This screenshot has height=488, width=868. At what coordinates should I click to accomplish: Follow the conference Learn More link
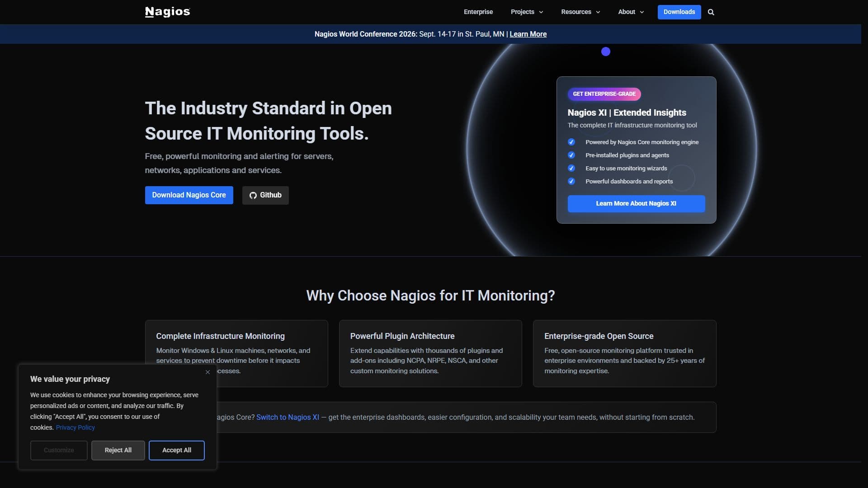tap(528, 34)
